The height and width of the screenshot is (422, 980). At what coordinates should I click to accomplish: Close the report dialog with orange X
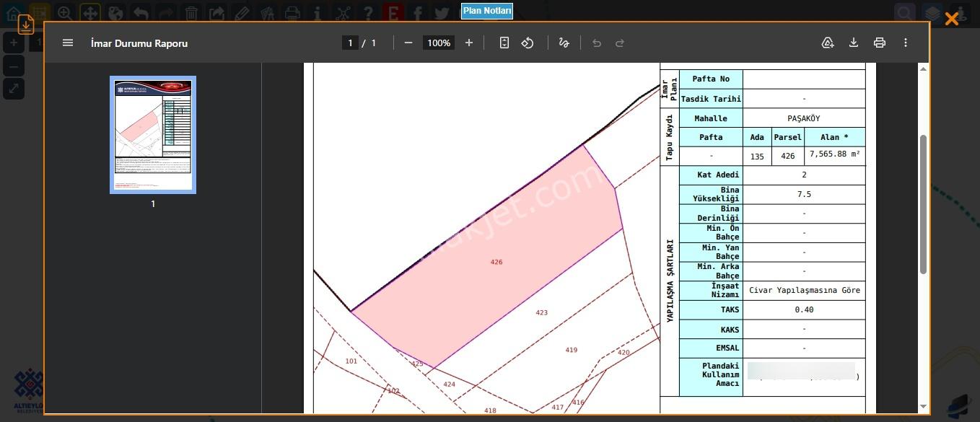(x=952, y=19)
